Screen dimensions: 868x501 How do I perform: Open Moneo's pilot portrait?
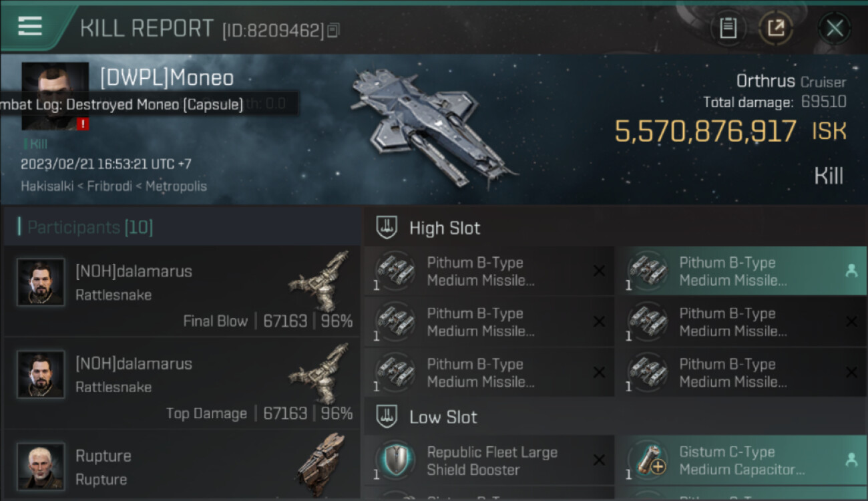point(55,96)
